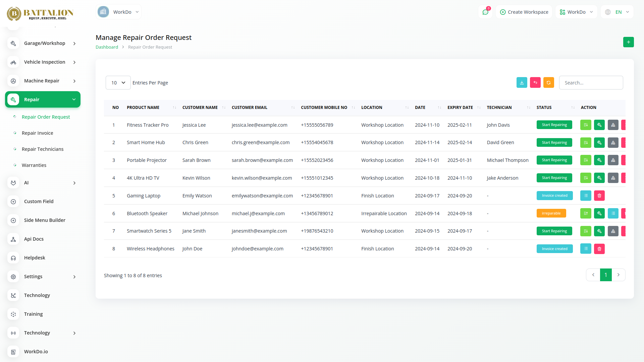The height and width of the screenshot is (362, 644).
Task: Click the green plus create button
Action: 628,42
